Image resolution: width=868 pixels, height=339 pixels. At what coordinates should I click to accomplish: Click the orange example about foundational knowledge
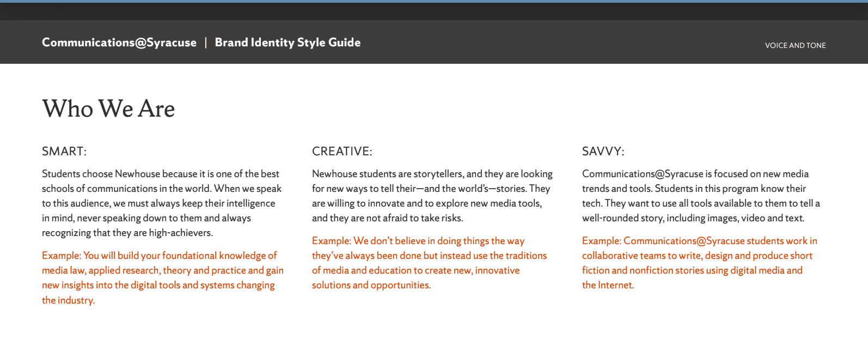[x=163, y=277]
